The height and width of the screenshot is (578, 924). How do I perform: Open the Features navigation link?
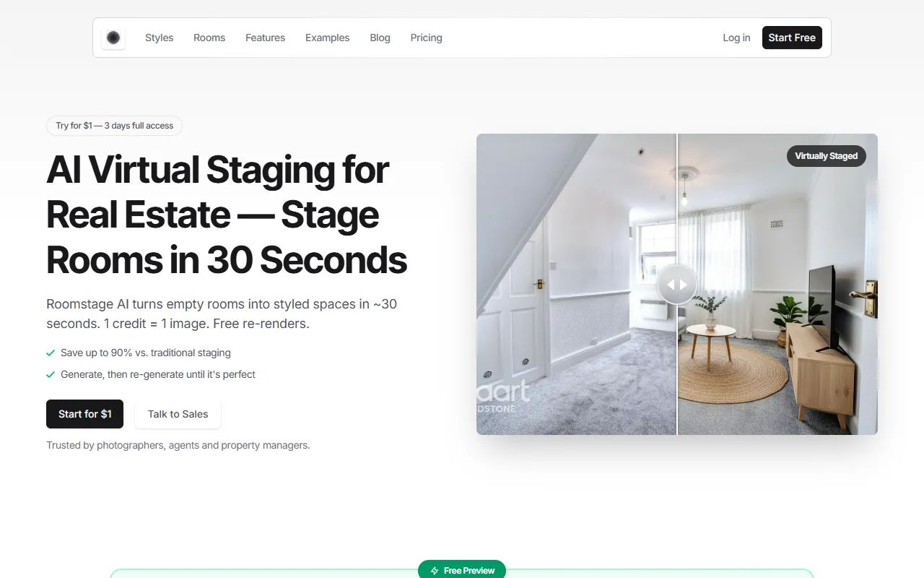point(265,38)
